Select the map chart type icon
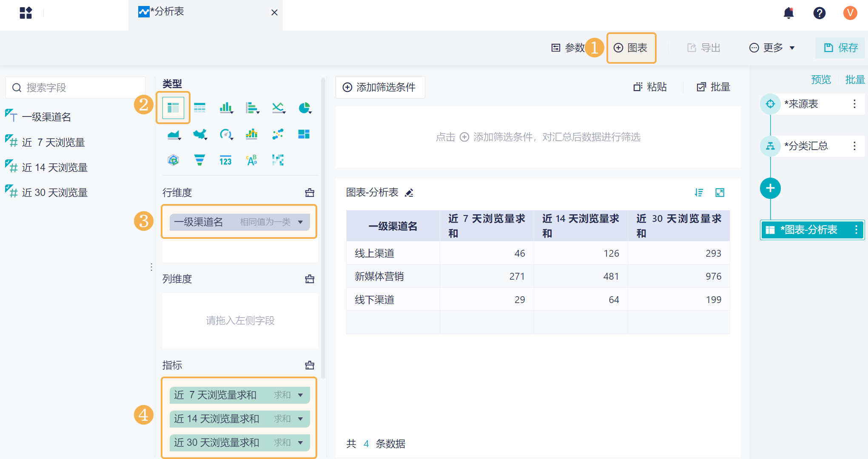 (199, 134)
